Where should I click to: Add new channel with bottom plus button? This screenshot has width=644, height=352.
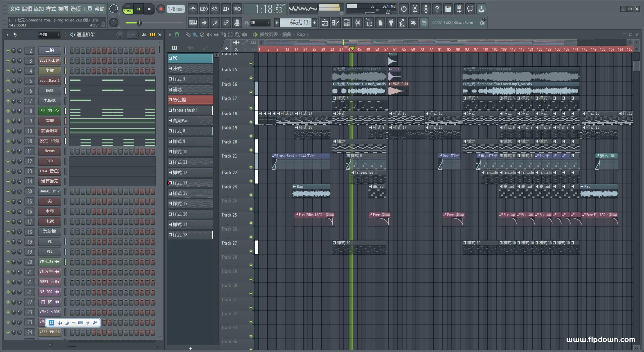pyautogui.click(x=50, y=345)
